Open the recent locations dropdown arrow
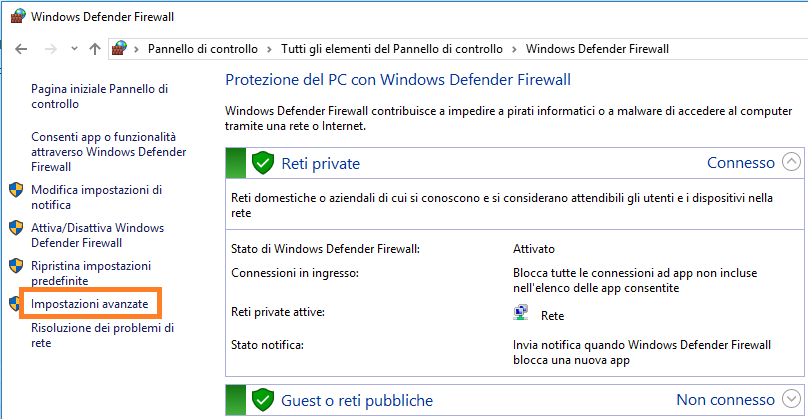 (71, 49)
